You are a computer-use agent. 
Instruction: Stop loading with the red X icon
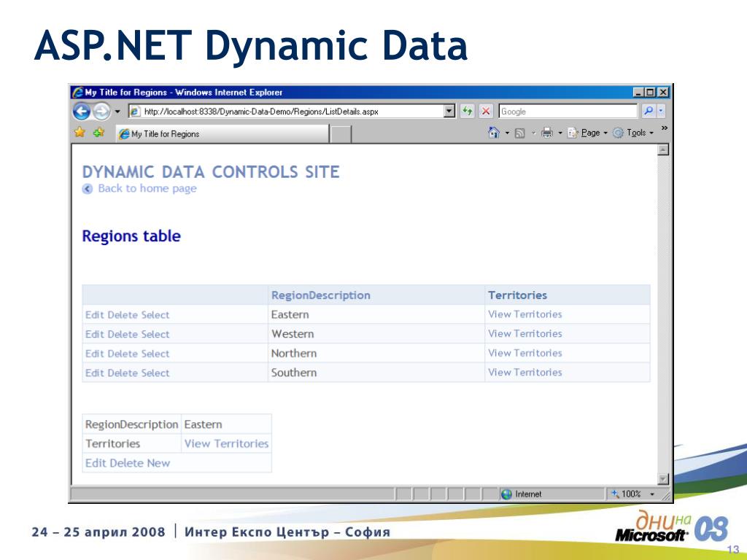click(x=485, y=112)
